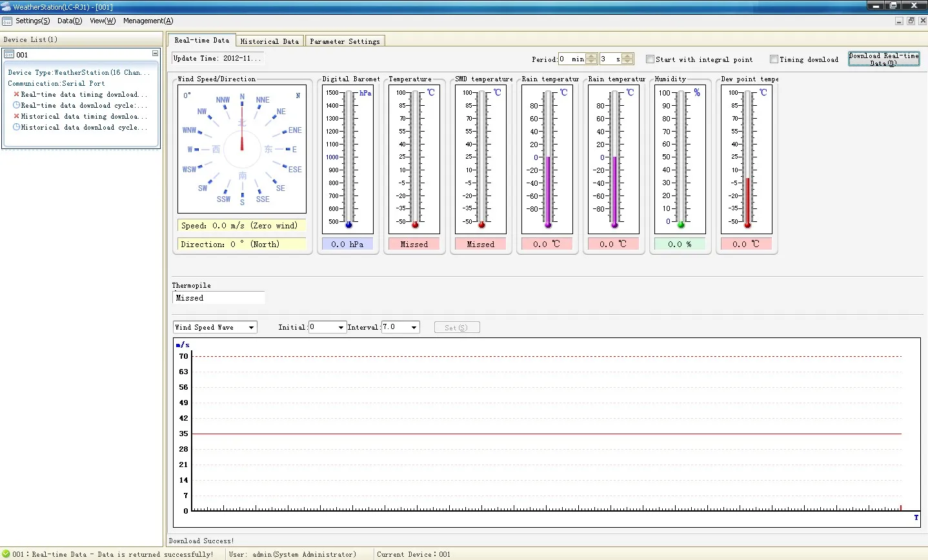The width and height of the screenshot is (928, 560).
Task: Enable the Timing download checkbox
Action: pyautogui.click(x=774, y=59)
